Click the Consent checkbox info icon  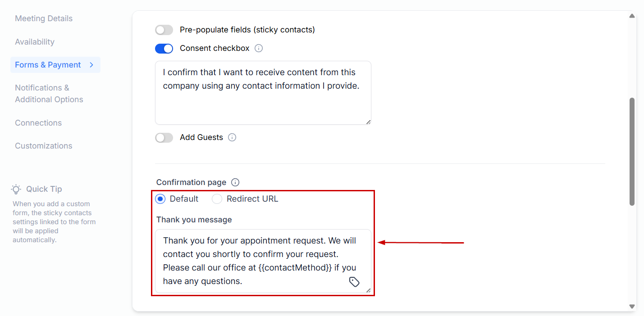pos(259,48)
